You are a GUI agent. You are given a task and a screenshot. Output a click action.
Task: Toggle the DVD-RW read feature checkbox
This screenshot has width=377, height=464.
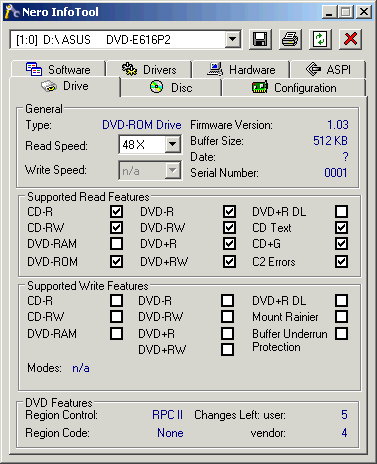tap(229, 228)
